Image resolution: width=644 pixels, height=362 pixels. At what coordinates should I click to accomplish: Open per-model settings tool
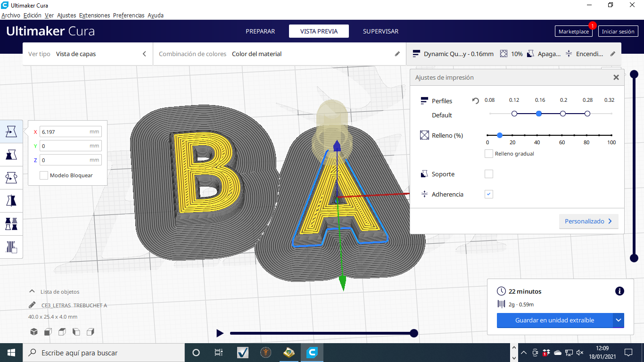tap(11, 223)
